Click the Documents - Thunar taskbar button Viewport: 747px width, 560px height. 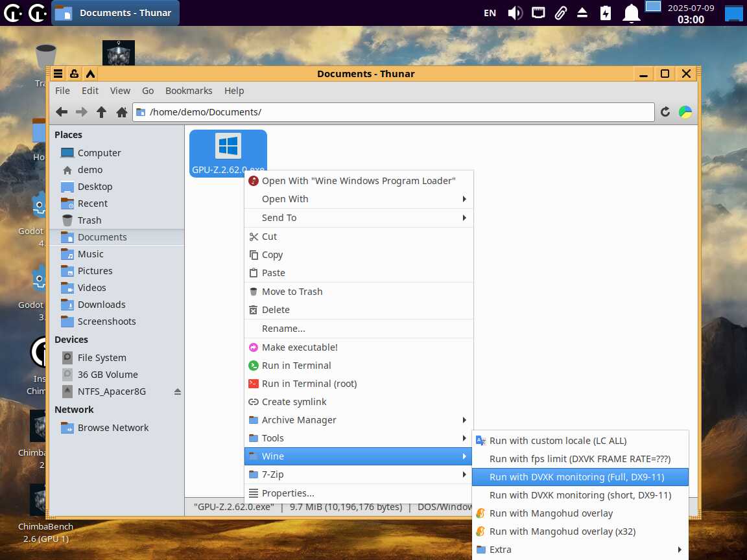115,13
